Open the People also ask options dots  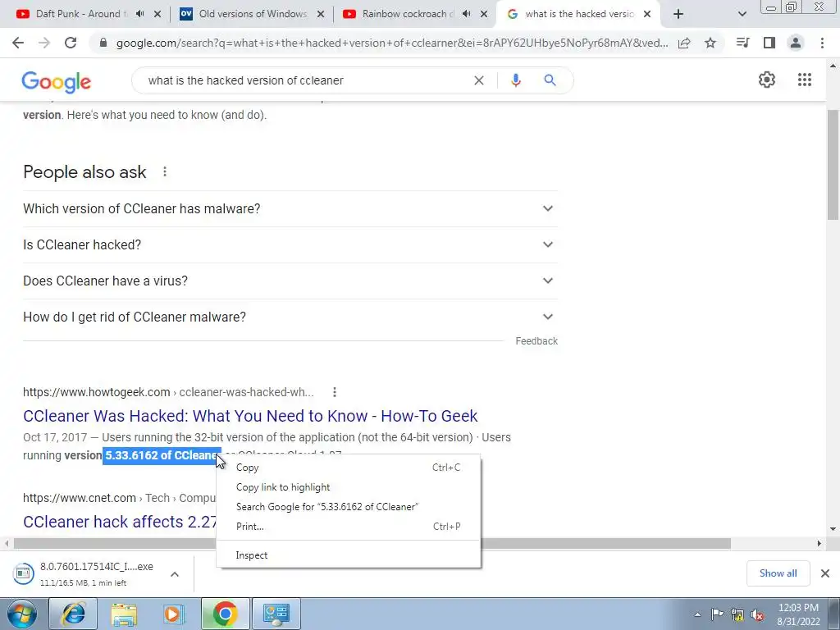coord(165,172)
